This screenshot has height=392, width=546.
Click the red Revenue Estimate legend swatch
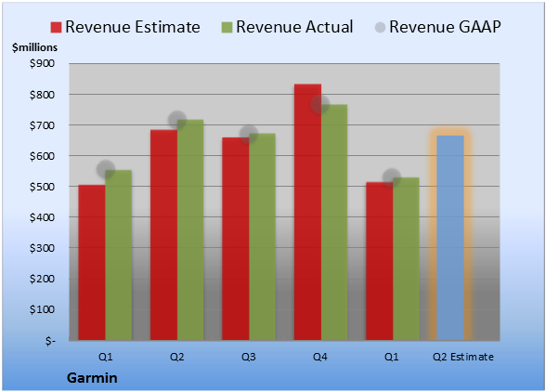[x=56, y=28]
